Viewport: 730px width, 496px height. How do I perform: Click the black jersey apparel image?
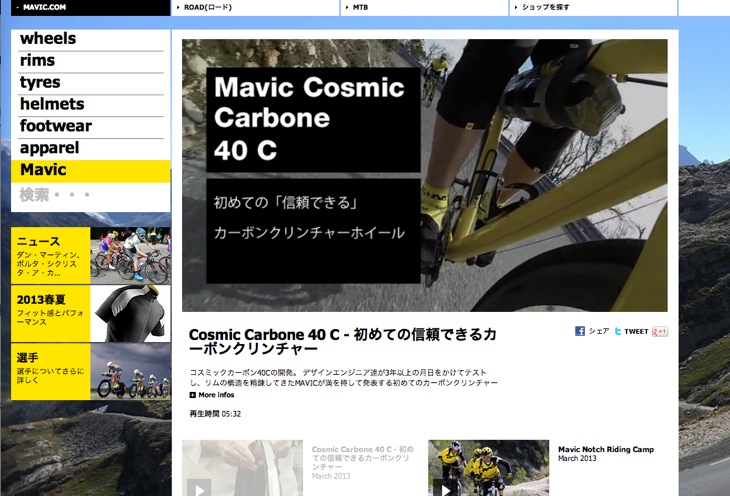130,313
